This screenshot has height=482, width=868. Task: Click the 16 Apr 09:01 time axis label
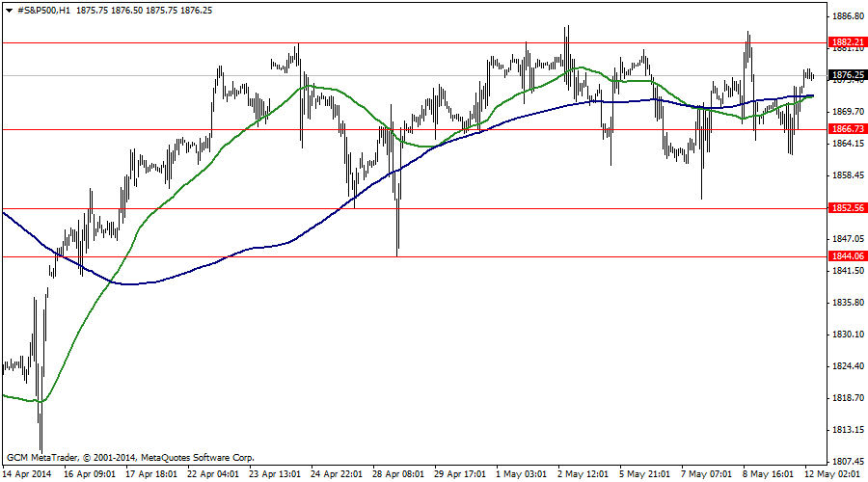pyautogui.click(x=90, y=474)
